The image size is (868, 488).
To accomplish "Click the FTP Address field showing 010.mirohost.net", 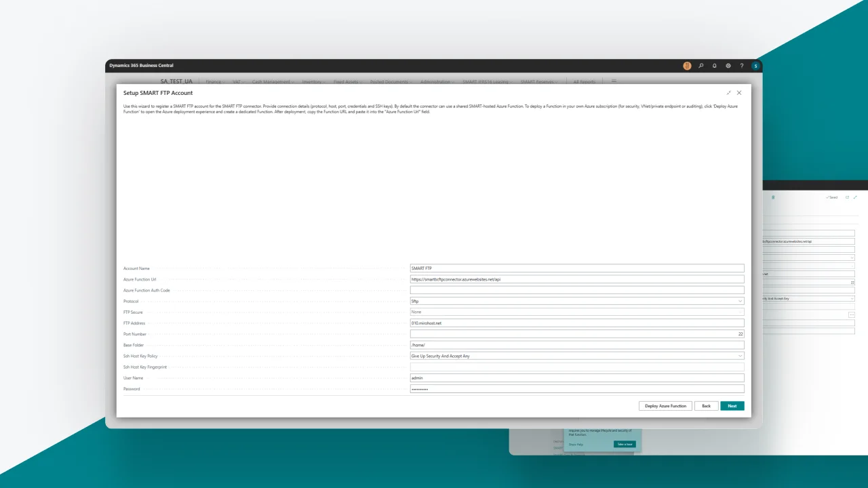I will pos(577,323).
